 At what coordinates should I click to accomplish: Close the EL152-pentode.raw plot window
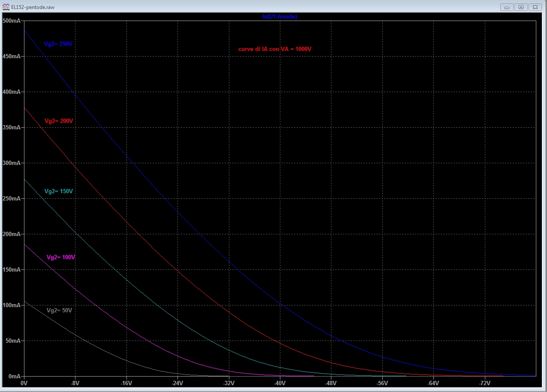[536, 7]
